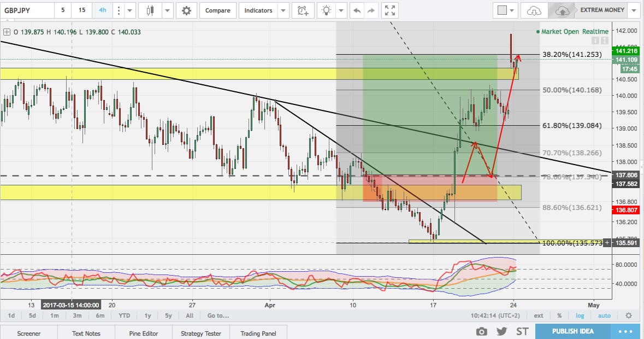The width and height of the screenshot is (644, 339).
Task: Switch to the Strategy Tester tab
Action: coord(200,333)
